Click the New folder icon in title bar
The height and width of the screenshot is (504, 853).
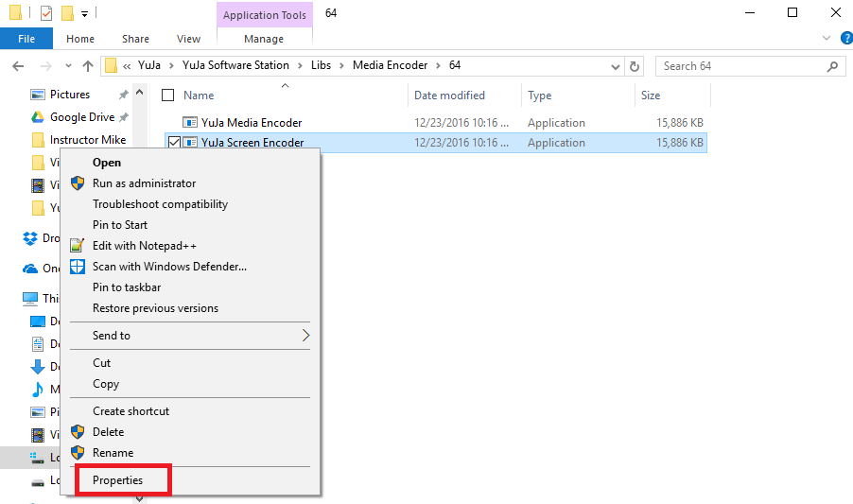coord(67,12)
